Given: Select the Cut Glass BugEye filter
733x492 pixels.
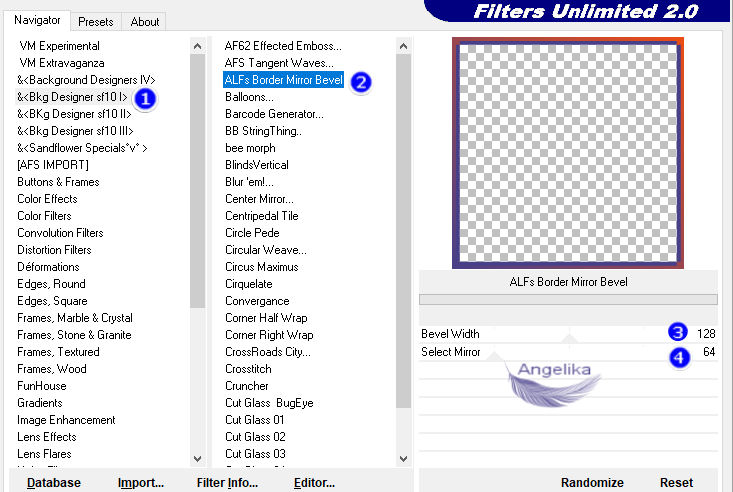Looking at the screenshot, I should click(269, 403).
